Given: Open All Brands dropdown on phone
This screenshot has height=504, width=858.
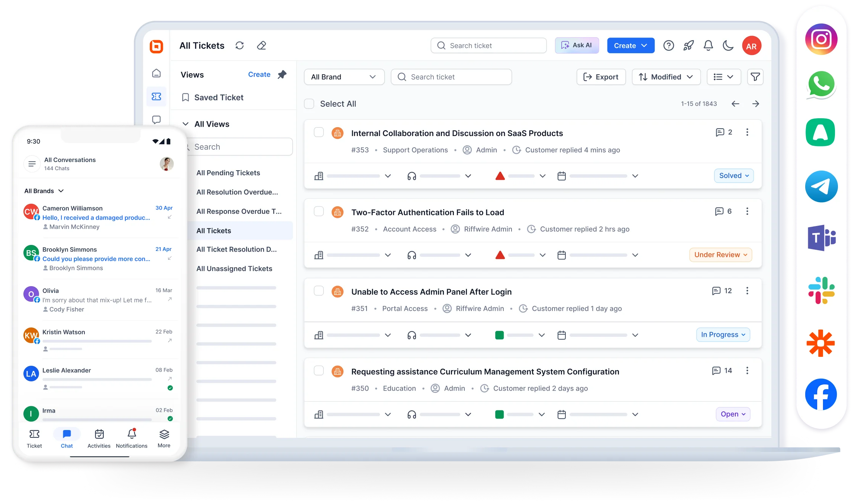Looking at the screenshot, I should pyautogui.click(x=44, y=191).
